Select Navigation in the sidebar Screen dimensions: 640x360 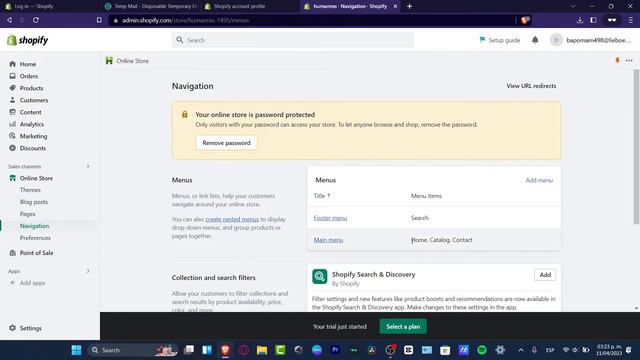click(34, 226)
